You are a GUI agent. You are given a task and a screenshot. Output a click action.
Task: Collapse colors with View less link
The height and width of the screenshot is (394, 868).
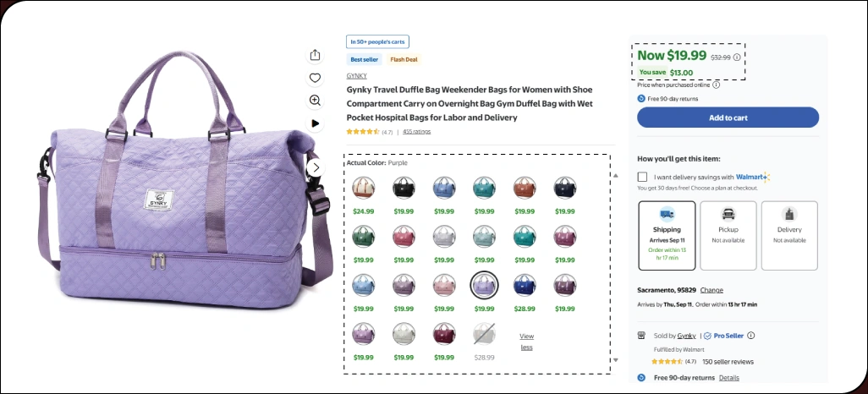click(x=526, y=342)
